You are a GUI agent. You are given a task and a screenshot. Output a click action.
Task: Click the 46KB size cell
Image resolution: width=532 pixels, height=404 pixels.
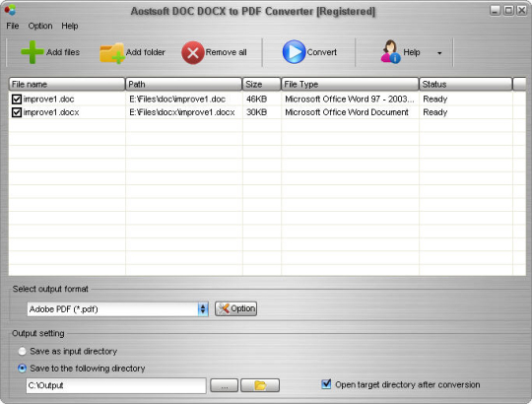coord(256,100)
